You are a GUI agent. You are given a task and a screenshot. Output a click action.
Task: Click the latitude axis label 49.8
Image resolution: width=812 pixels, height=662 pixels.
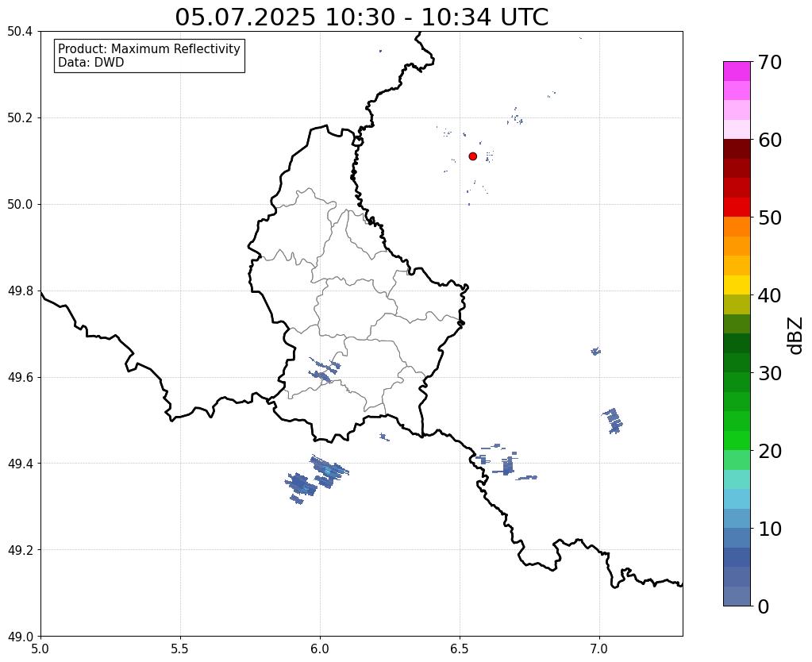pos(20,291)
